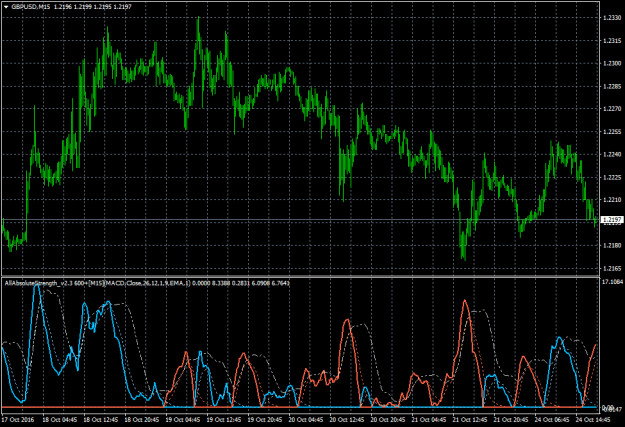
Task: Click the 18 Oct 12:45 time label
Action: click(101, 420)
